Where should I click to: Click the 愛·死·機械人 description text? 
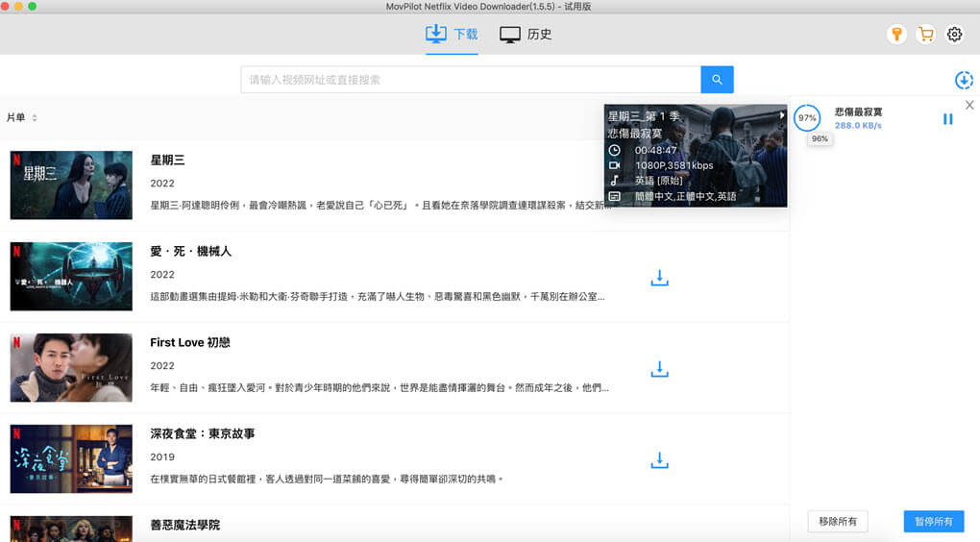coord(378,296)
